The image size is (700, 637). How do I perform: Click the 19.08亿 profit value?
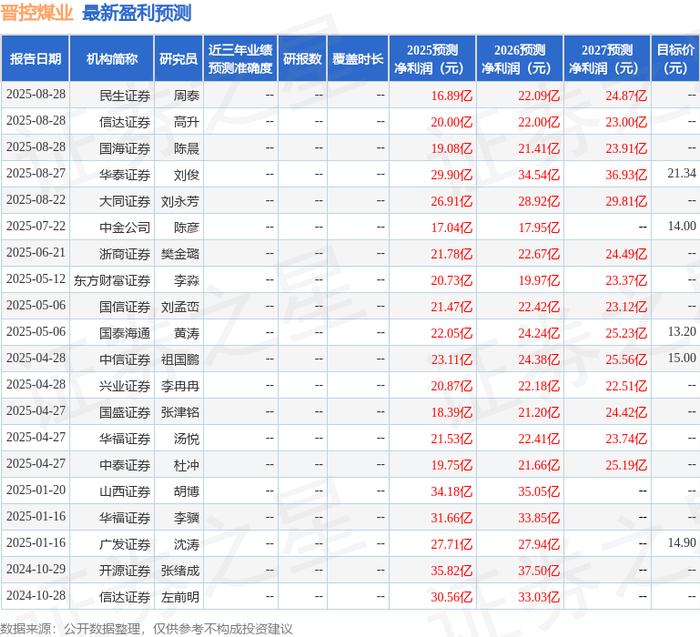[x=451, y=148]
